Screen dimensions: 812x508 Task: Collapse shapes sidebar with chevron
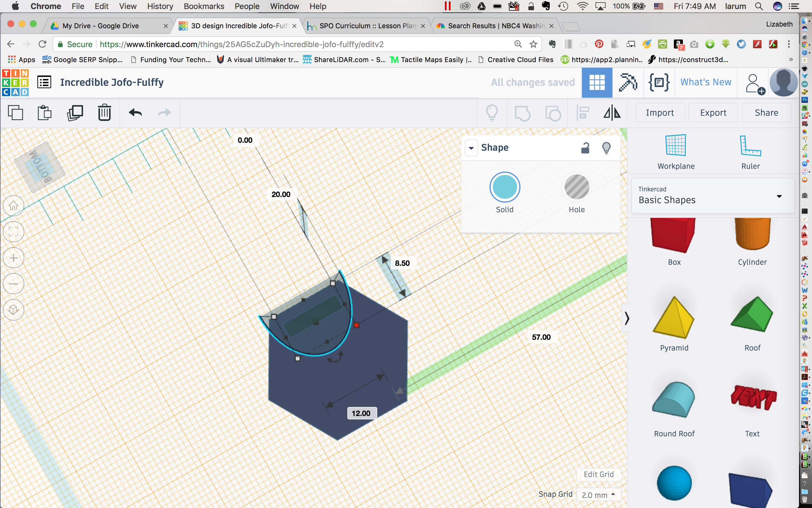(626, 318)
